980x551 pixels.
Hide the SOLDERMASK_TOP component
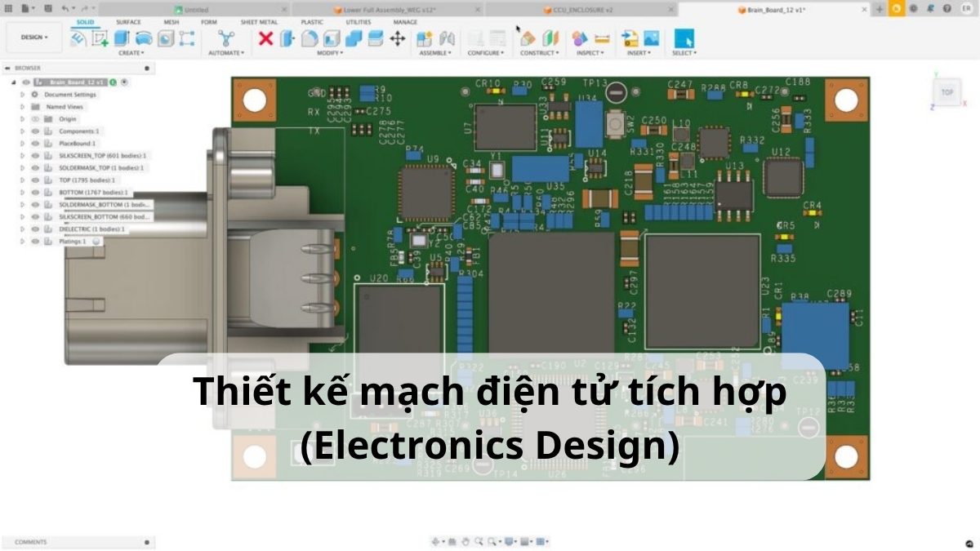tap(35, 168)
